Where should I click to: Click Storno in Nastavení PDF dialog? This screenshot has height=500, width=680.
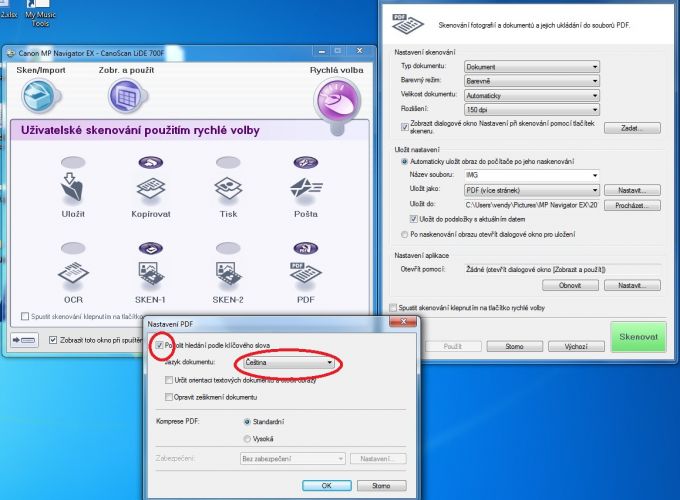tap(381, 486)
